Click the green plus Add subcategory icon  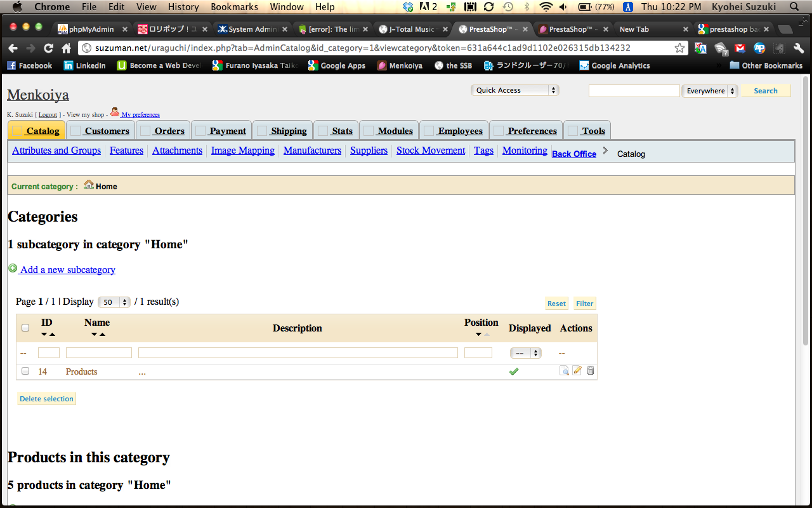pos(13,269)
